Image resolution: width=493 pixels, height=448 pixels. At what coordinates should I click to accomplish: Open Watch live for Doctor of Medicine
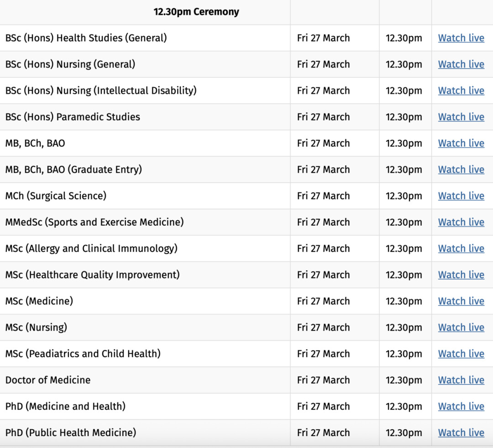pyautogui.click(x=461, y=380)
